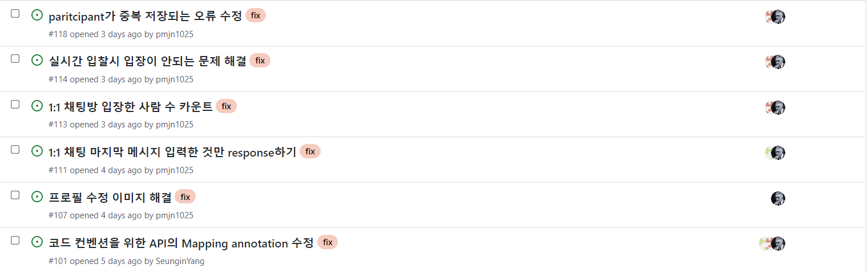Open issue paritcipant가 중복 저장되는 오류 수정
The height and width of the screenshot is (272, 868).
146,16
